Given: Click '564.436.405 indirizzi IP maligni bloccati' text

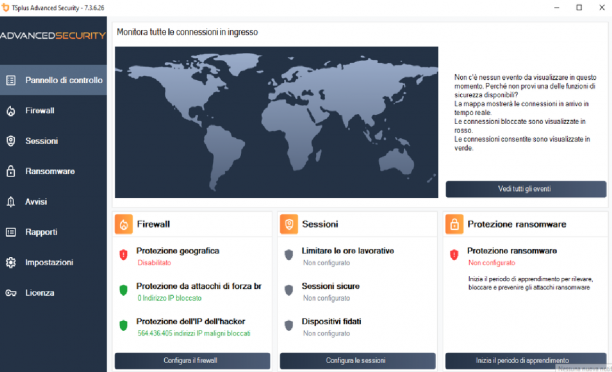Looking at the screenshot, I should point(194,333).
